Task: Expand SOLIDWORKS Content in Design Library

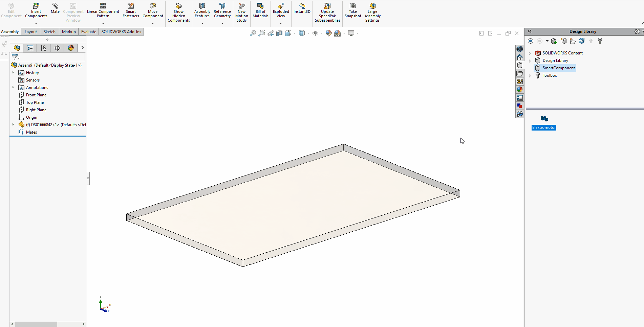Action: click(530, 53)
